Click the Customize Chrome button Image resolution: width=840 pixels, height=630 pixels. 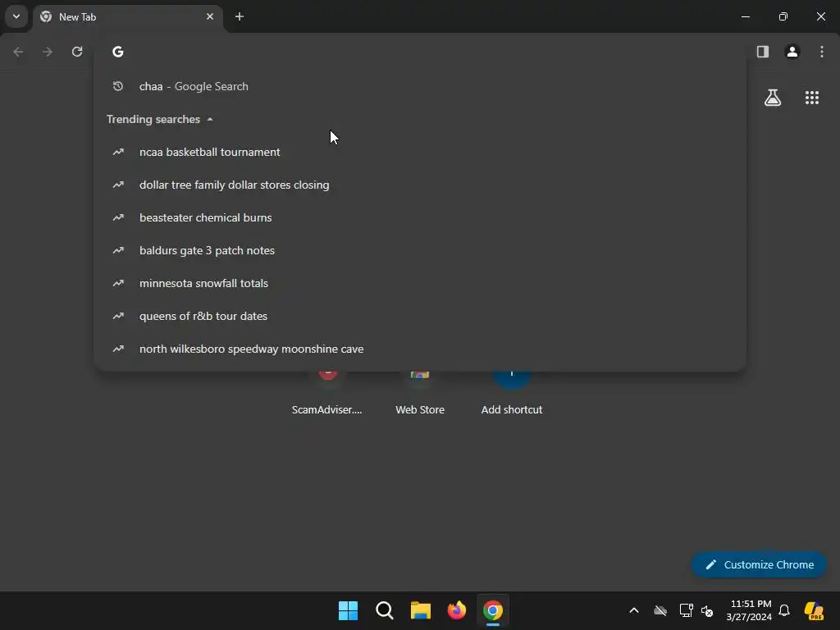[x=759, y=564]
